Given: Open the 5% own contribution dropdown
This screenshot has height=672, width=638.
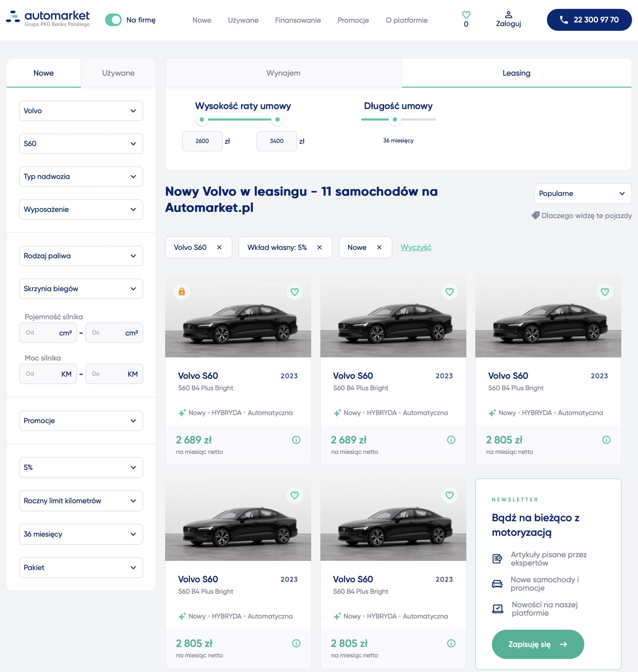Looking at the screenshot, I should [81, 467].
